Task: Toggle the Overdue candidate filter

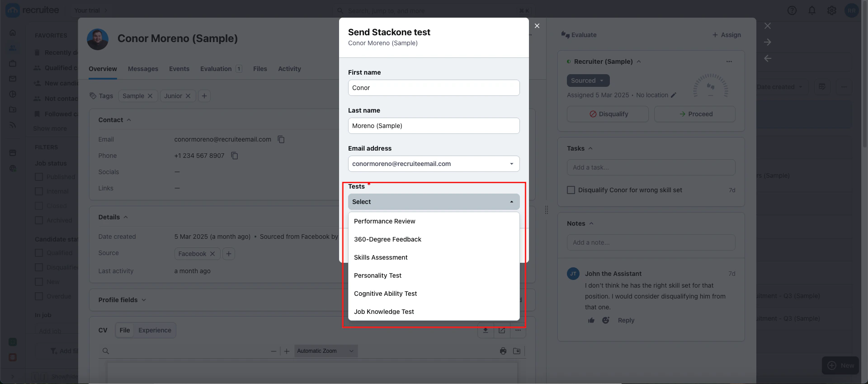Action: pos(39,296)
